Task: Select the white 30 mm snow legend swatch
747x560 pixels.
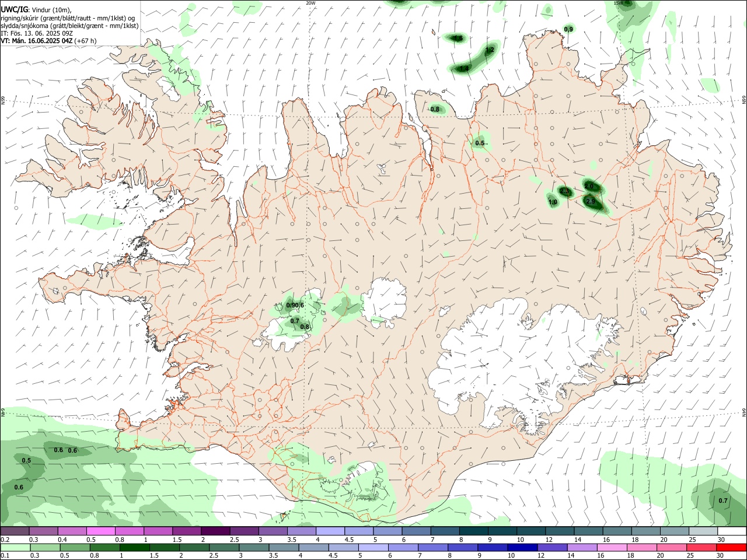Action: 731,531
